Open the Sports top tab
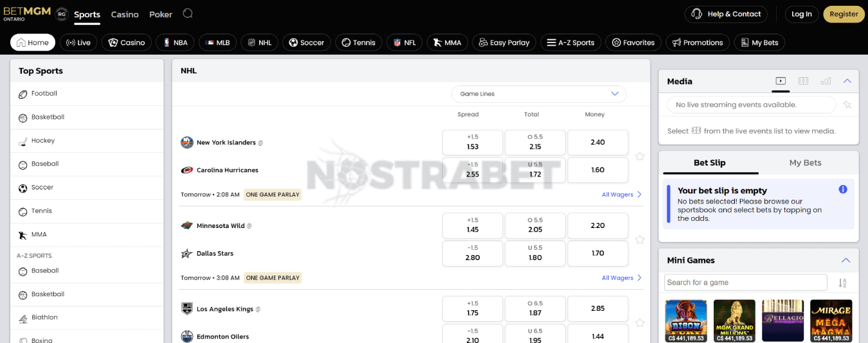868x343 pixels. [87, 14]
